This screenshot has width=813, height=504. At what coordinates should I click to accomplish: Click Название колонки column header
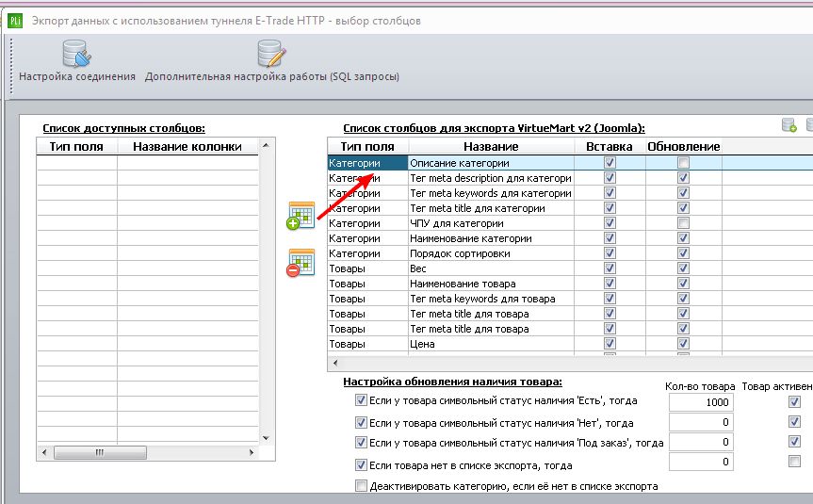tap(187, 147)
